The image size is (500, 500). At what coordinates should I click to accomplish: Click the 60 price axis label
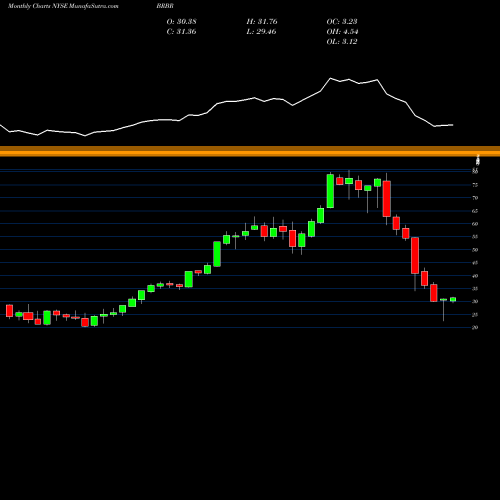[475, 224]
